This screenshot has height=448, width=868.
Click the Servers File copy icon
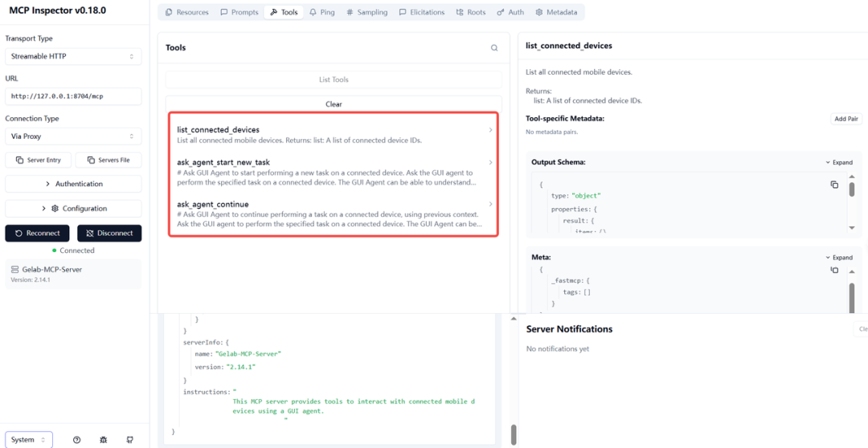92,161
